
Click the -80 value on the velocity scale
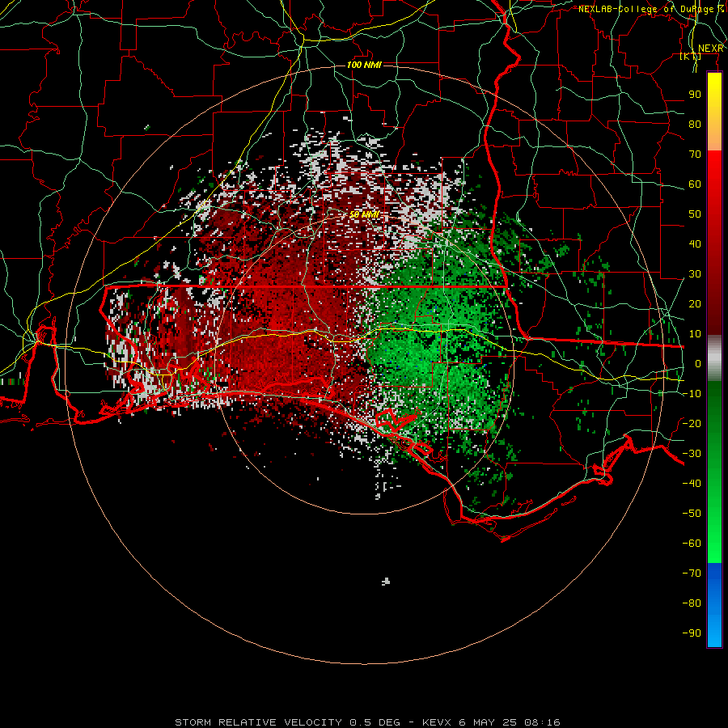[x=692, y=603]
